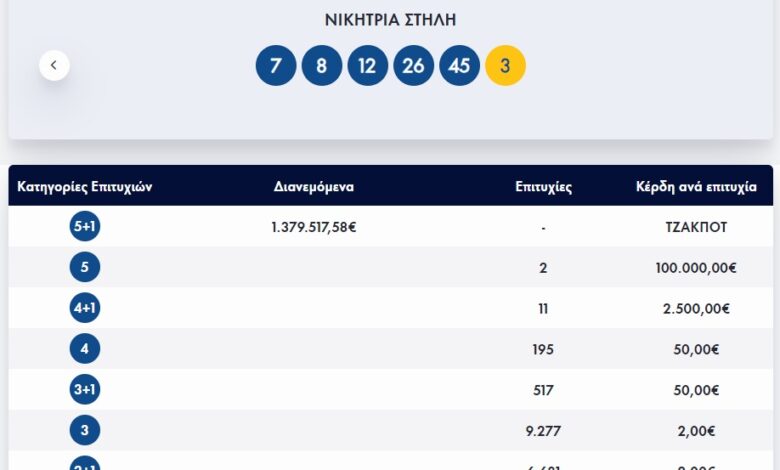Select winning number ball 45
This screenshot has height=470, width=780.
click(460, 66)
